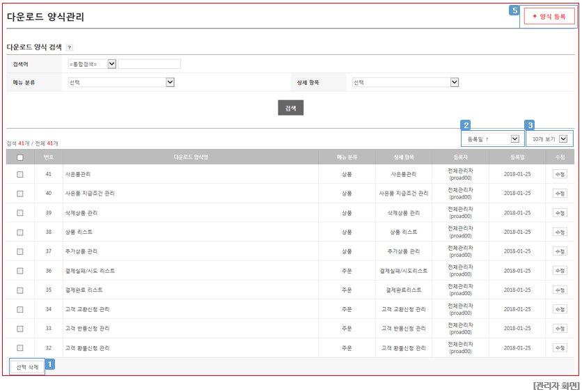Click 수정 button for row 36

560,271
